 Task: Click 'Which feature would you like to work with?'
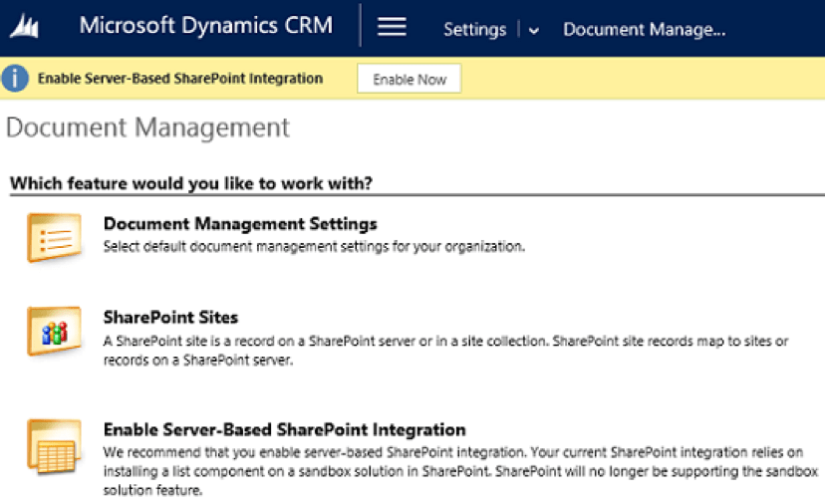(191, 183)
